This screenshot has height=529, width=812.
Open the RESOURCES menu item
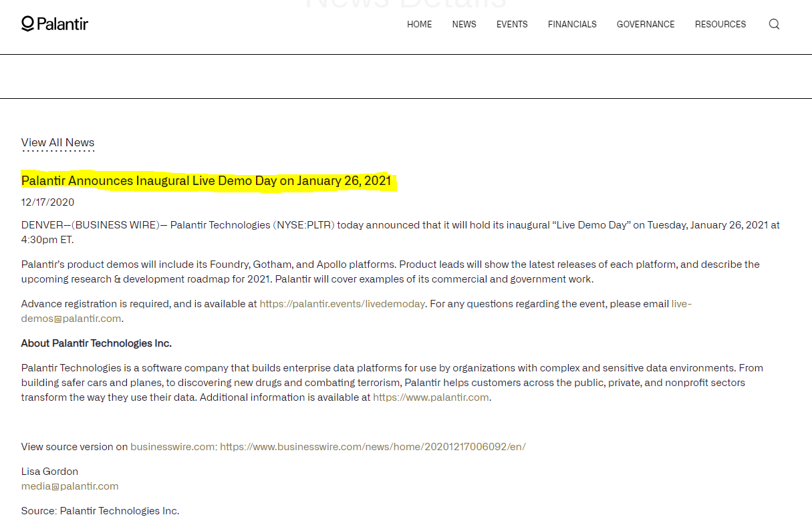720,24
